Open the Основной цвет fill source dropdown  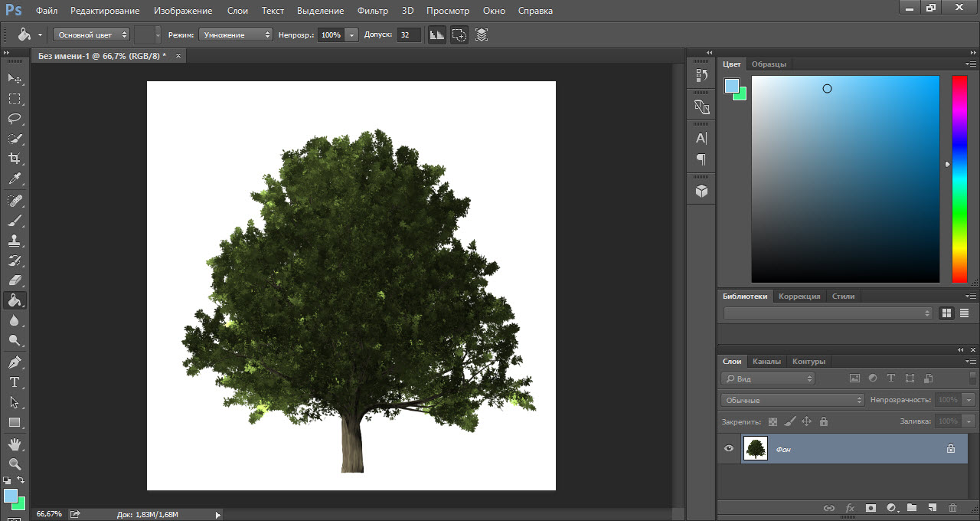[91, 34]
